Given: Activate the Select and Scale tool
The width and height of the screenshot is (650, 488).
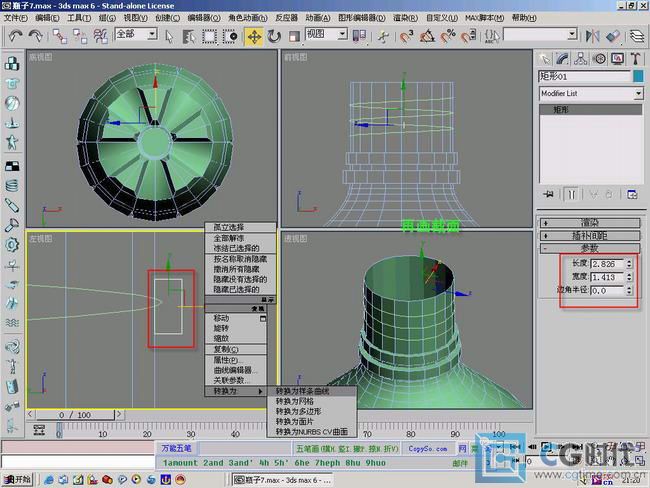Looking at the screenshot, I should 294,36.
